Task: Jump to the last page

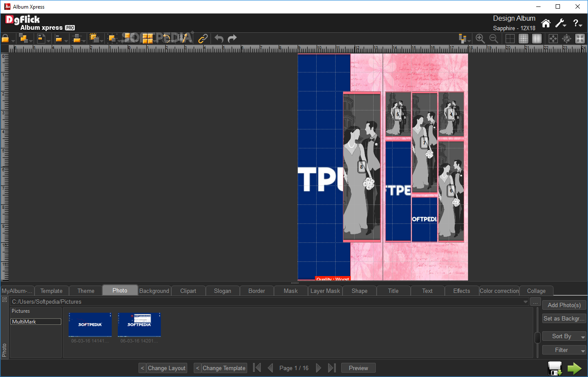Action: pyautogui.click(x=332, y=368)
